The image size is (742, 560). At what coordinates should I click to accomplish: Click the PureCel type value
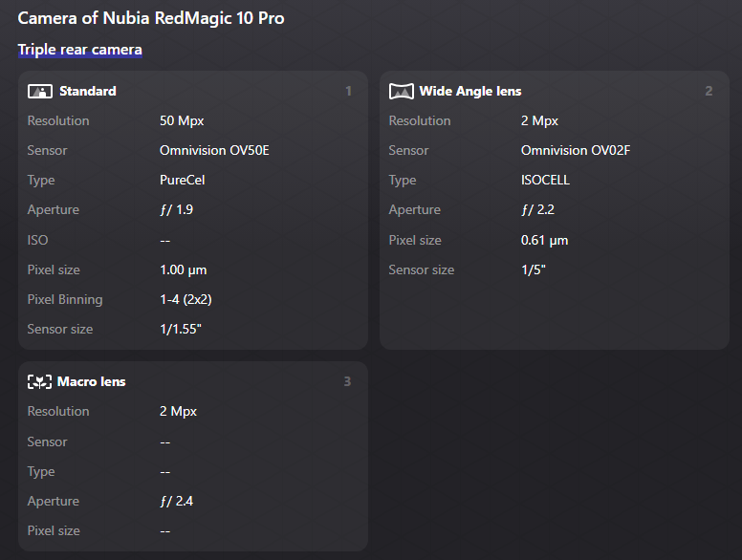coord(183,181)
